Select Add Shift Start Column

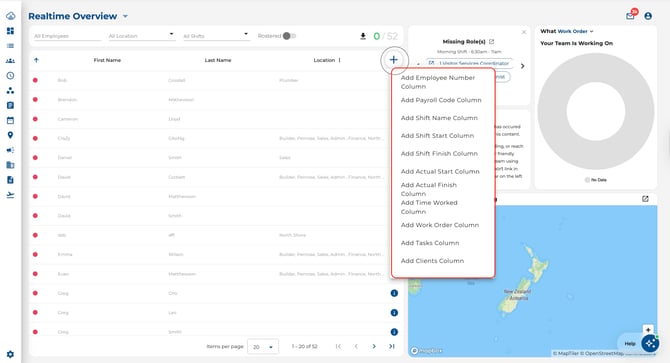click(x=443, y=136)
